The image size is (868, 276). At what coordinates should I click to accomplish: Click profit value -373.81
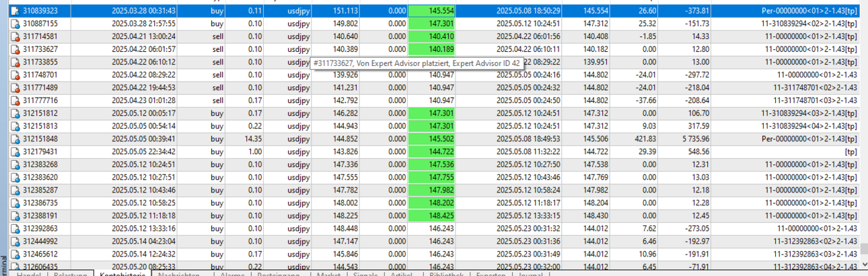coord(695,11)
